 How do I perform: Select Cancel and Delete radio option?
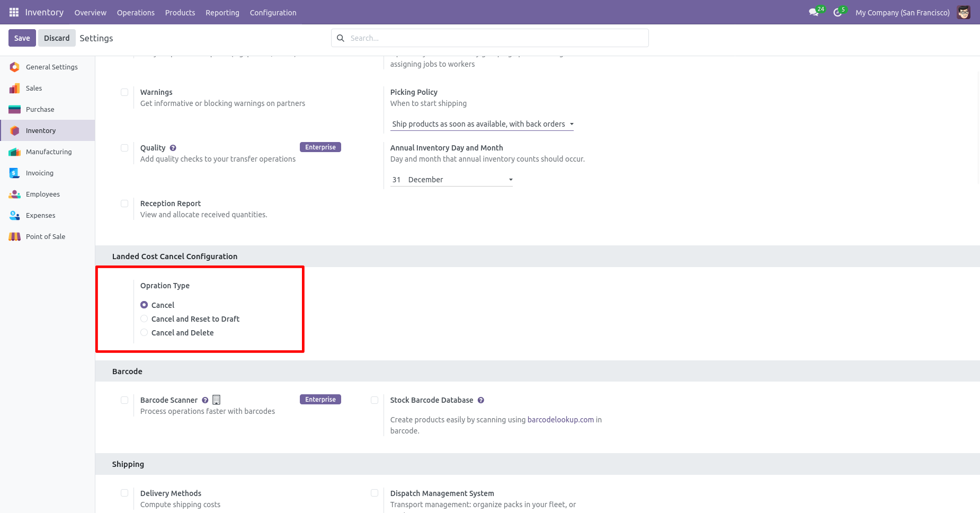coord(144,332)
